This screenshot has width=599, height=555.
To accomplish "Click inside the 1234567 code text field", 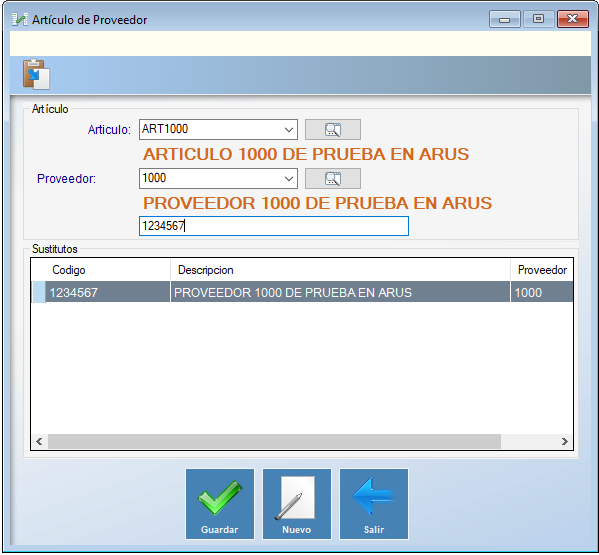I will coord(274,226).
